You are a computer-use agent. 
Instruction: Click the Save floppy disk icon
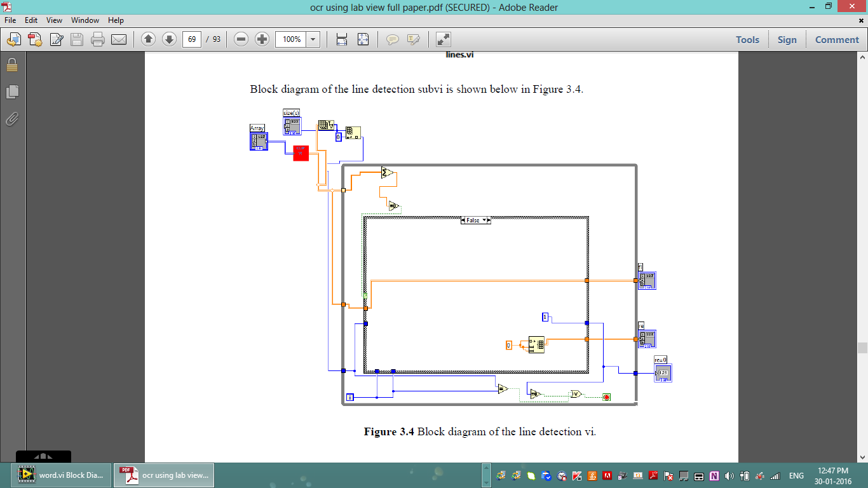point(77,39)
